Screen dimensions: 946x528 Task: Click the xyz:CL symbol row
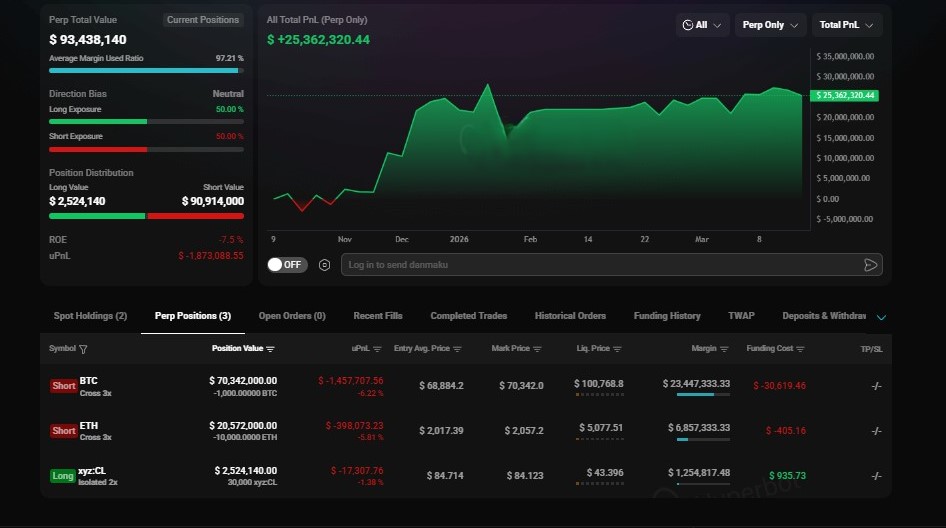92,471
